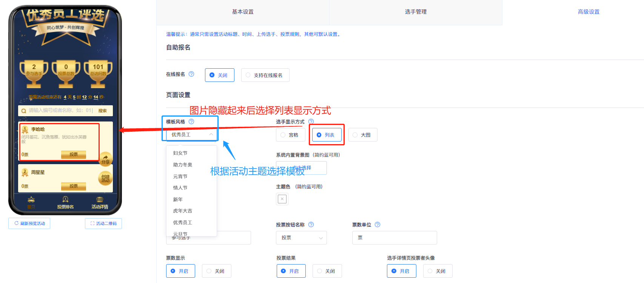The image size is (644, 283).
Task: Select 支持在线报名 radio option
Action: click(265, 75)
